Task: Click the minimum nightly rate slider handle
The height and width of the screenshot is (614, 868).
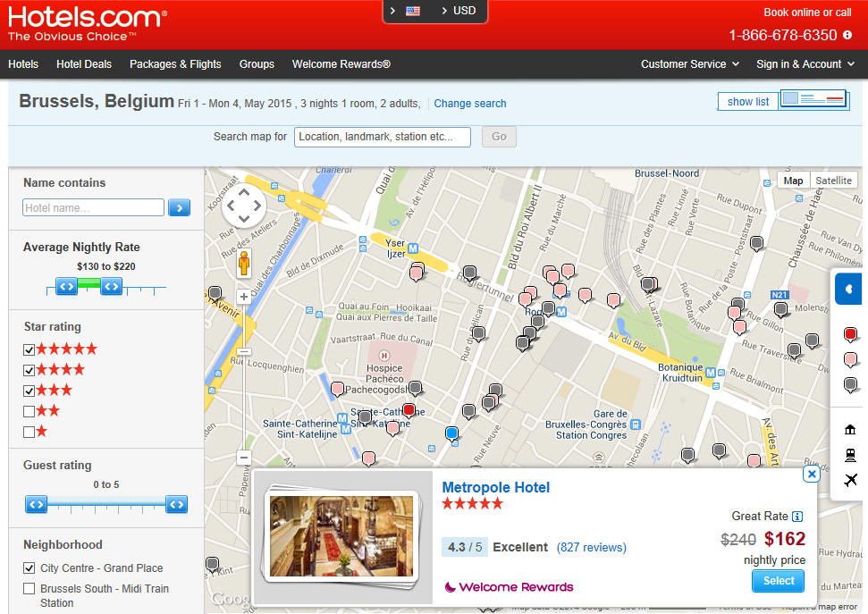Action: (x=66, y=286)
